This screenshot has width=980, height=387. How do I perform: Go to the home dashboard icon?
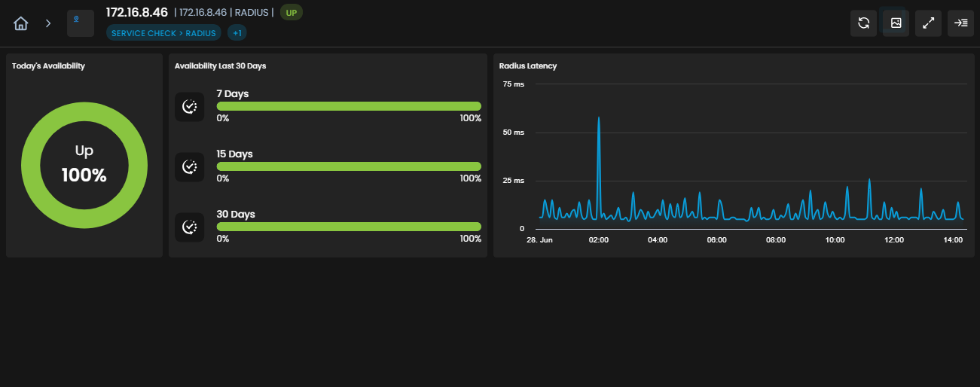coord(21,23)
